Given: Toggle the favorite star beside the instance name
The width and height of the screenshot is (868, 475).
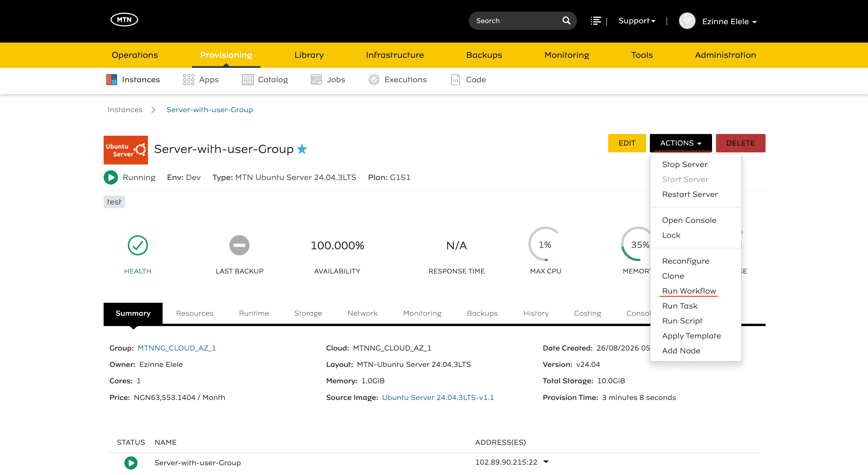Looking at the screenshot, I should coord(302,149).
